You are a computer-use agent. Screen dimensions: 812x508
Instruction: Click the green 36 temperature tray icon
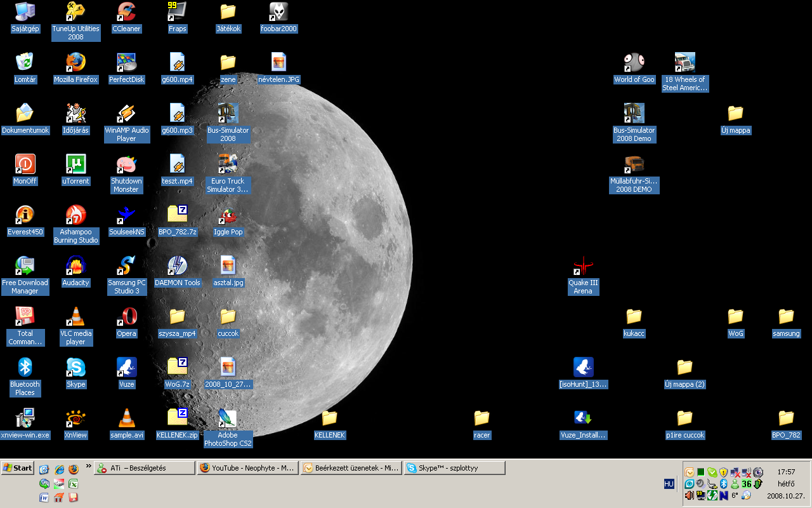(746, 484)
